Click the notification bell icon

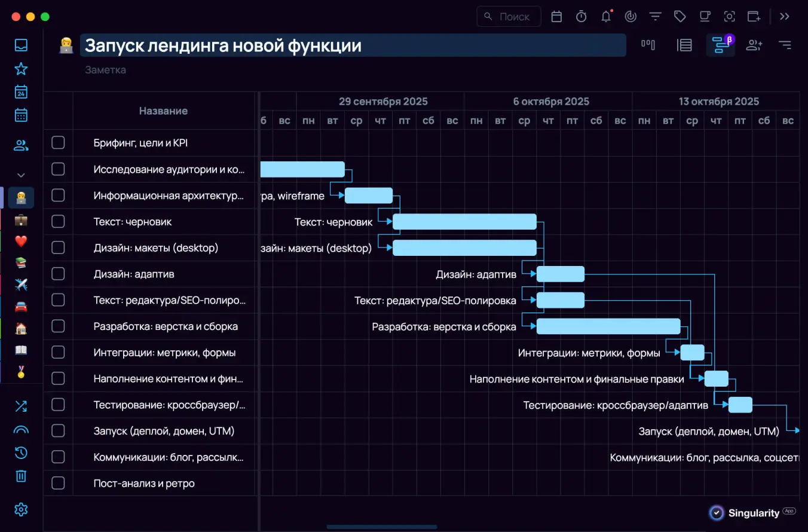click(x=606, y=17)
